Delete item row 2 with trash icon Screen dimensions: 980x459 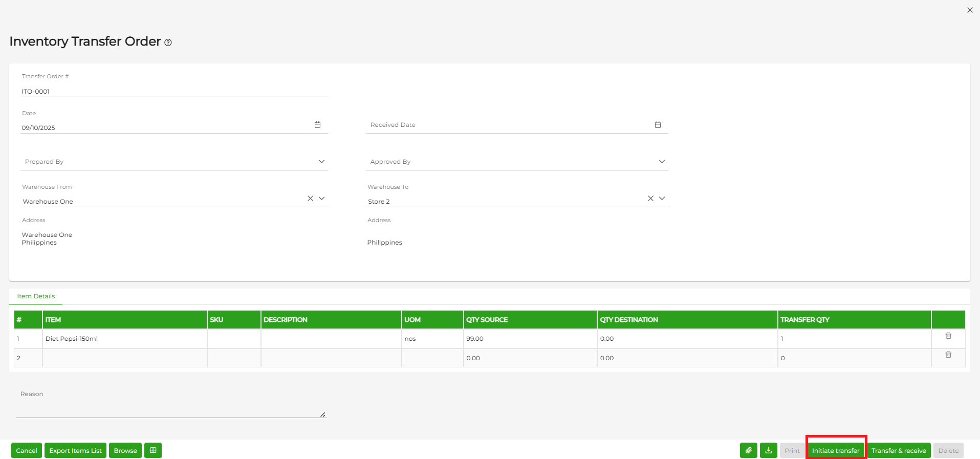[948, 355]
